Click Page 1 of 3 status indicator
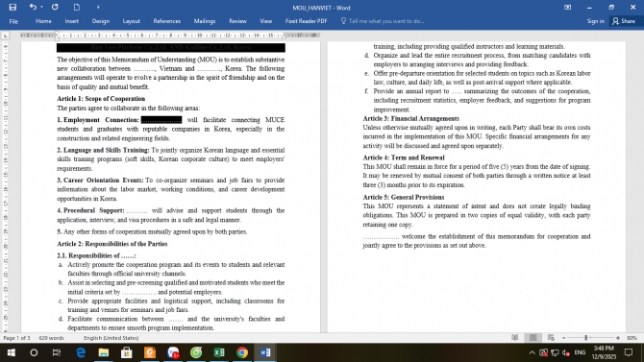 click(17, 338)
